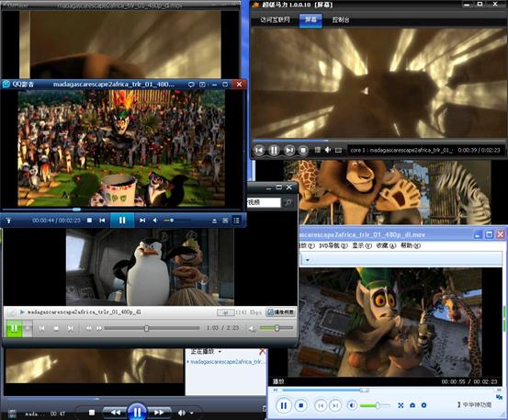The image size is (508, 420).
Task: Select the 屏幕 tab in 超级马力
Action: (x=310, y=20)
